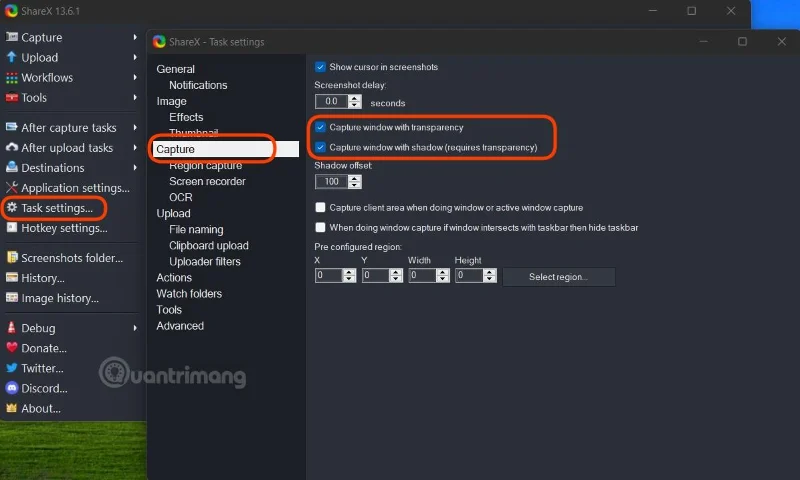Expand the Capture submenu arrow
The width and height of the screenshot is (800, 480).
135,37
